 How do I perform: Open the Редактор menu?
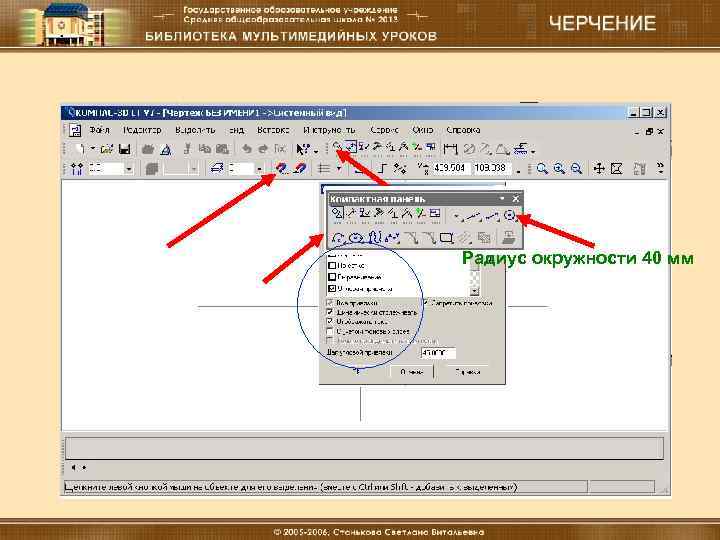(x=142, y=130)
